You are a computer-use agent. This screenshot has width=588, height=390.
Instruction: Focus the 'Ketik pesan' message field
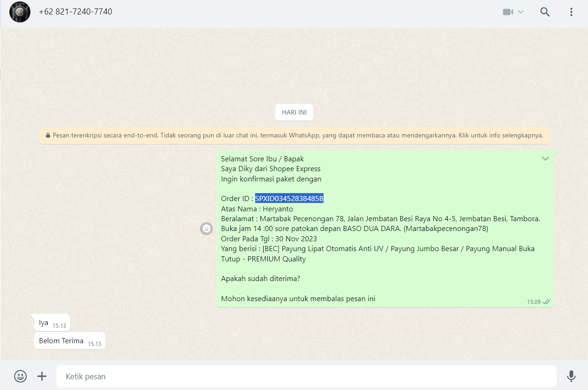point(307,376)
